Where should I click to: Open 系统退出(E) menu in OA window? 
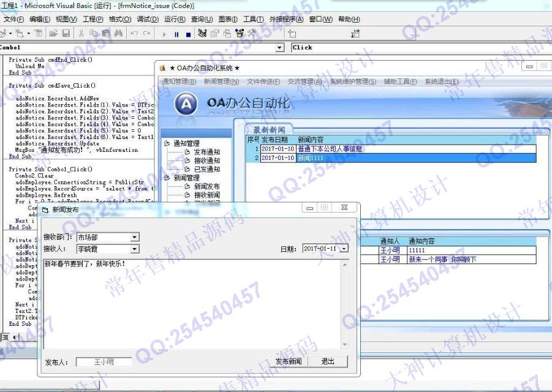pos(442,81)
